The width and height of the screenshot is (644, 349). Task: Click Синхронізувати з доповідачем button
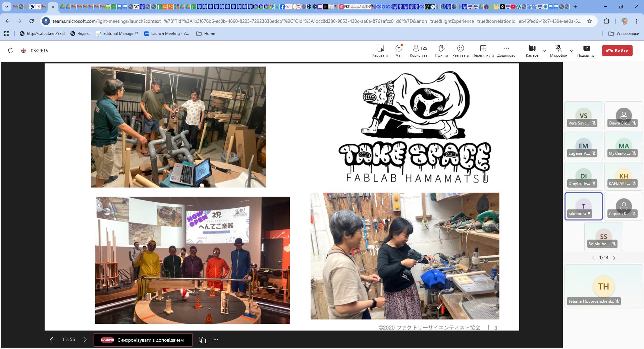pyautogui.click(x=143, y=340)
